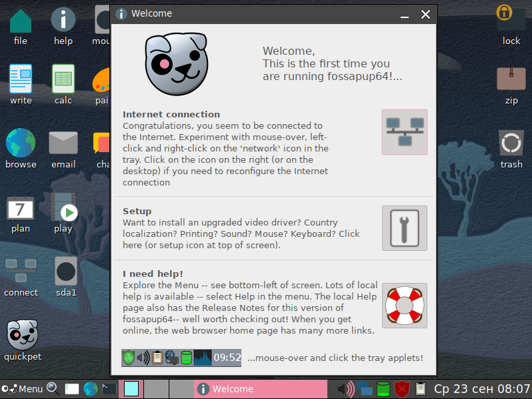The width and height of the screenshot is (532, 399).
Task: Launch browser from taskbar globe icon
Action: 91,389
